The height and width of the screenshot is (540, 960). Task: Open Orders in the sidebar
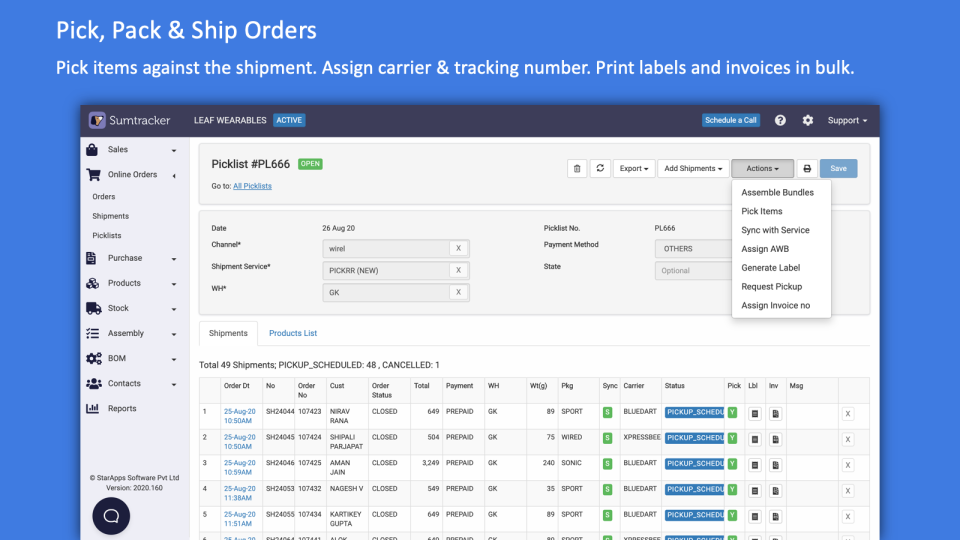[x=103, y=197]
